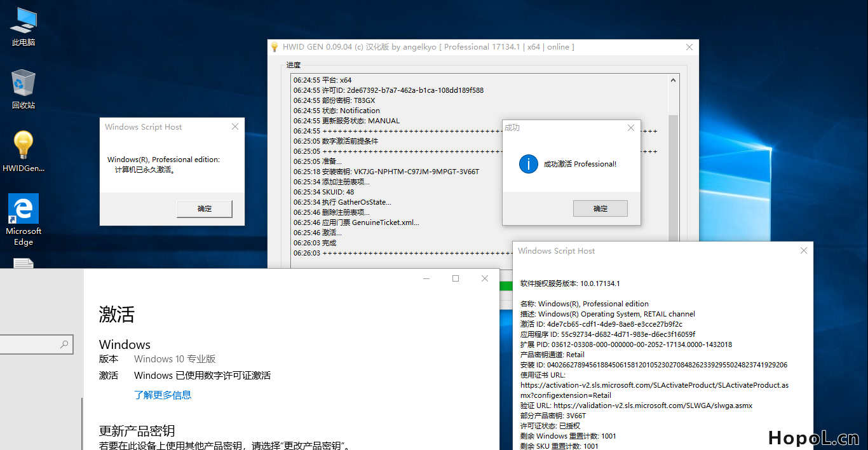The width and height of the screenshot is (868, 450).
Task: Click the 软件授权服务版本 line
Action: (570, 283)
